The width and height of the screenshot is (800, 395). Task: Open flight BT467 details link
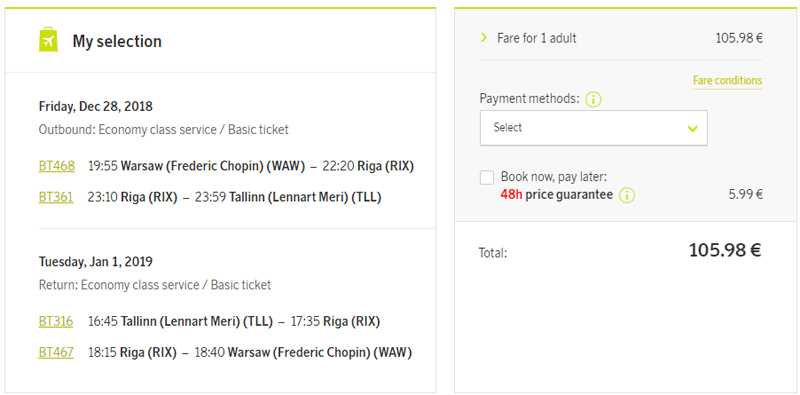(56, 352)
